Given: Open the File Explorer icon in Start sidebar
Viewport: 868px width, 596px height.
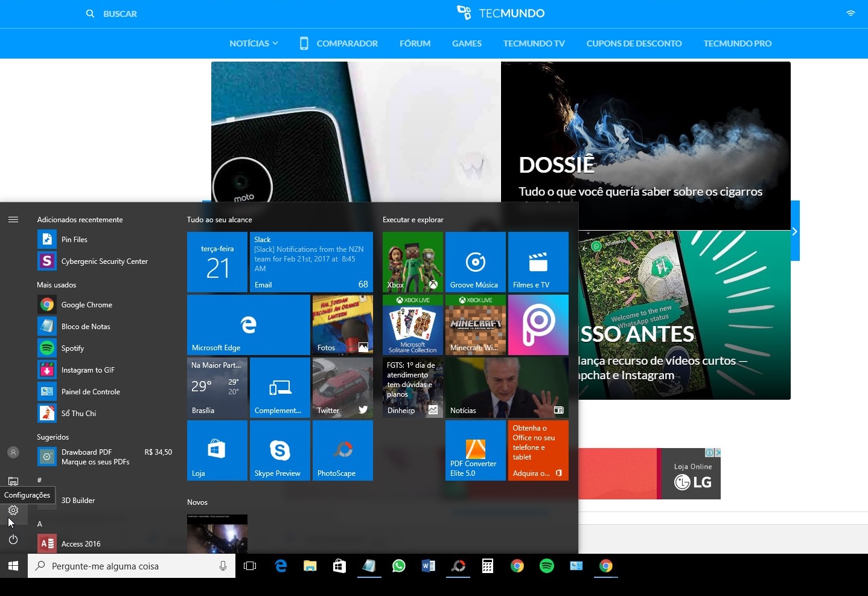Looking at the screenshot, I should click(x=13, y=481).
